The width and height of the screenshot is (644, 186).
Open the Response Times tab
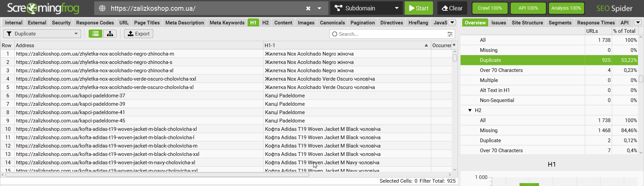coord(596,22)
